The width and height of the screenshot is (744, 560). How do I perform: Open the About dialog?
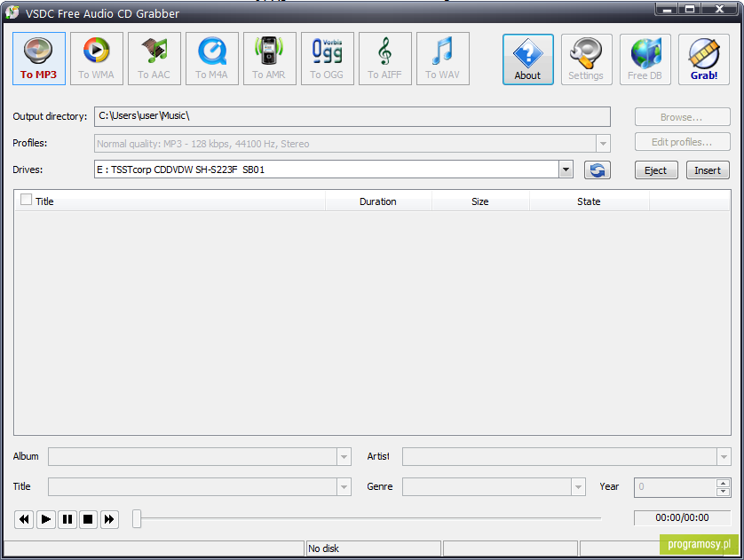[528, 59]
